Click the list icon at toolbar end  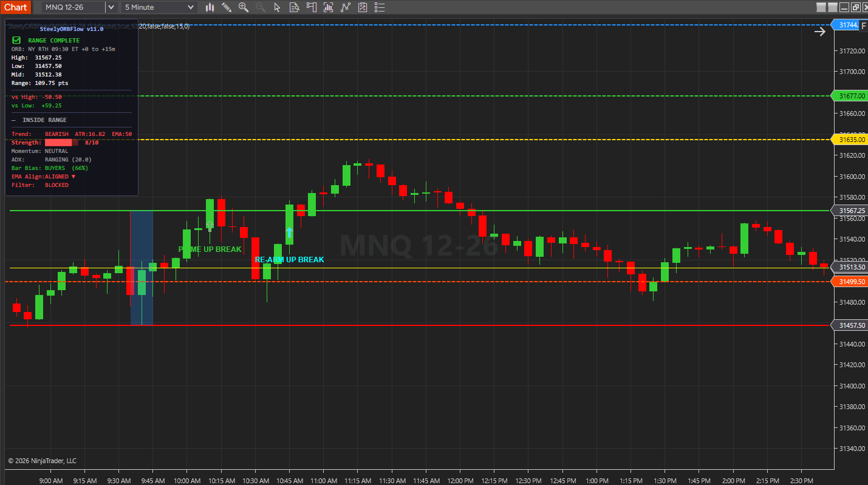(x=380, y=7)
